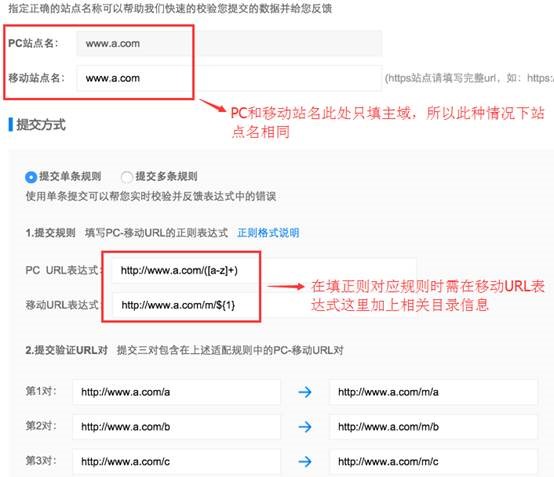
Task: Click text 填写PC-移动URL的正则表达式
Action: tap(157, 233)
